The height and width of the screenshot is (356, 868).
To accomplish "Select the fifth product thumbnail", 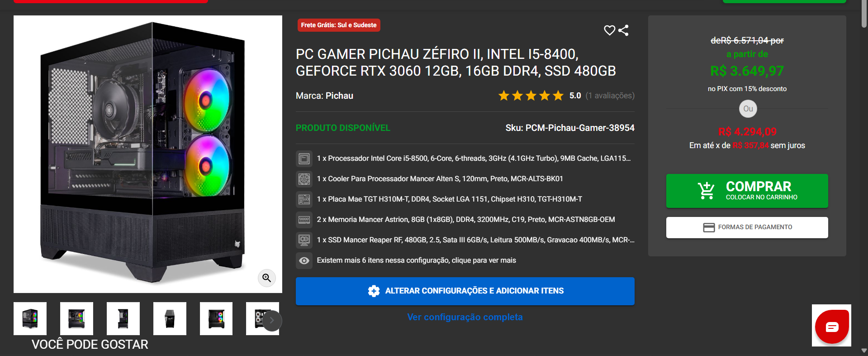I will click(216, 318).
